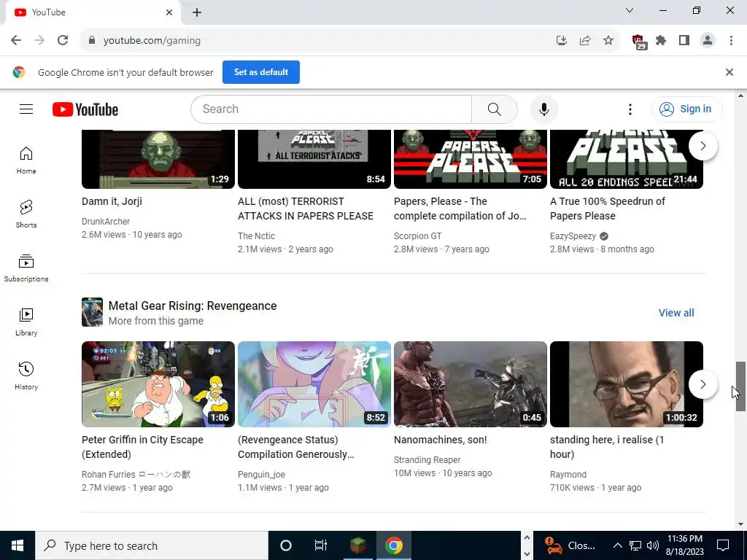This screenshot has height=560, width=747.
Task: Show hidden system tray icons
Action: [x=617, y=545]
